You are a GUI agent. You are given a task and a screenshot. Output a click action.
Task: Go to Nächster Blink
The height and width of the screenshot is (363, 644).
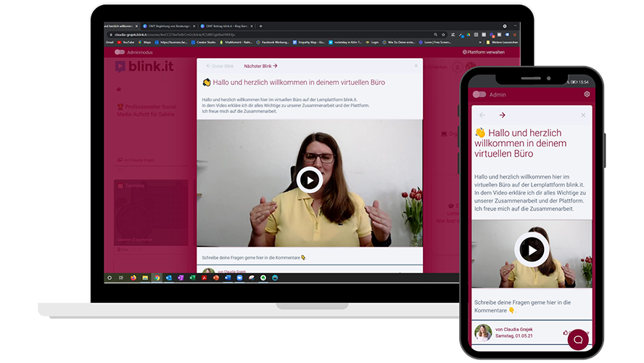point(260,66)
